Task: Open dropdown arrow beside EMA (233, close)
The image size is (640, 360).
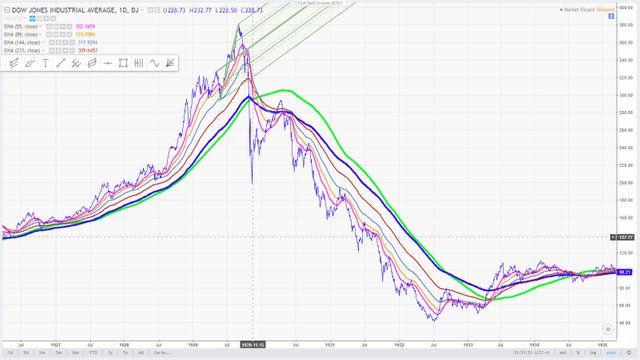Action: point(43,51)
